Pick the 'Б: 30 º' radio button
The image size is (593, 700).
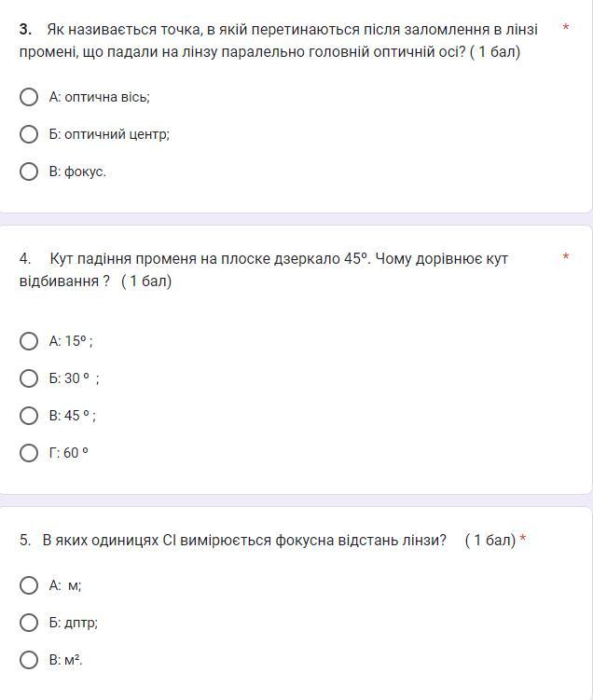point(29,378)
